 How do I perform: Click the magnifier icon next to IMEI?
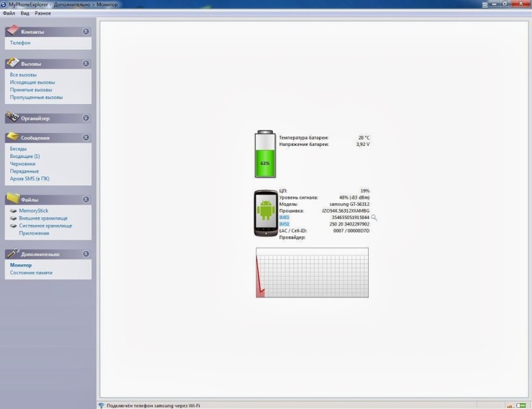point(374,218)
